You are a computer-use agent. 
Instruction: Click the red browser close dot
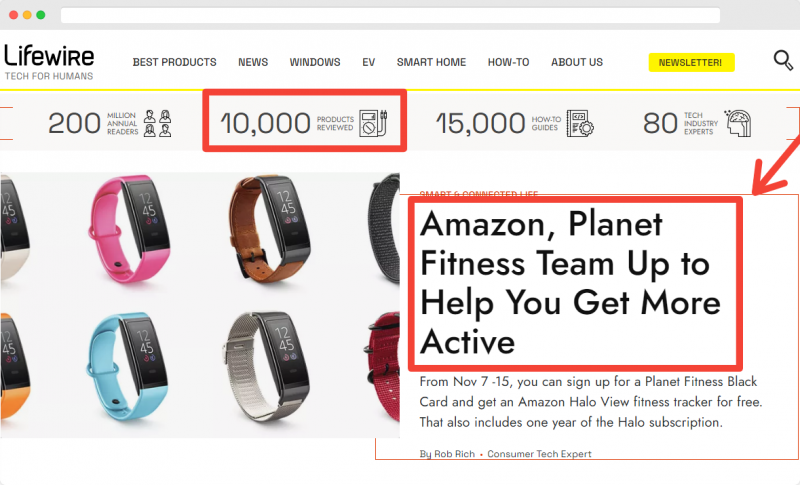pos(13,15)
